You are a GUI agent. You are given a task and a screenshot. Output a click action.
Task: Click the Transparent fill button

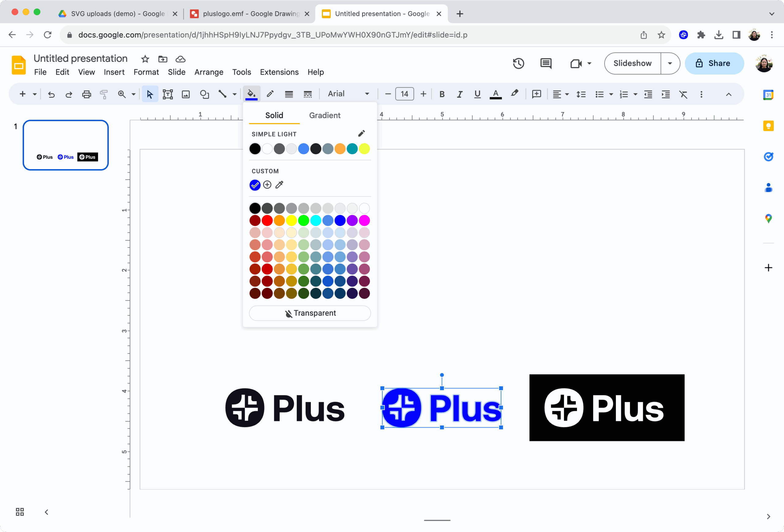click(310, 313)
